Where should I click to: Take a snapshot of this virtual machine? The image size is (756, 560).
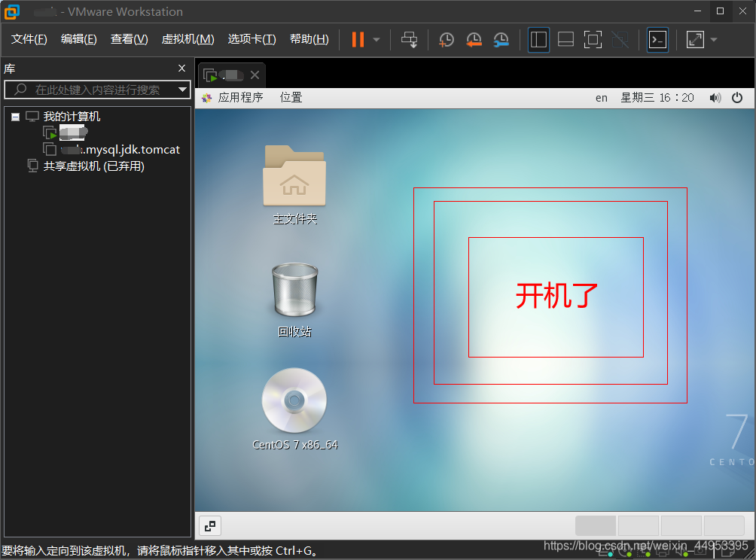[x=446, y=39]
